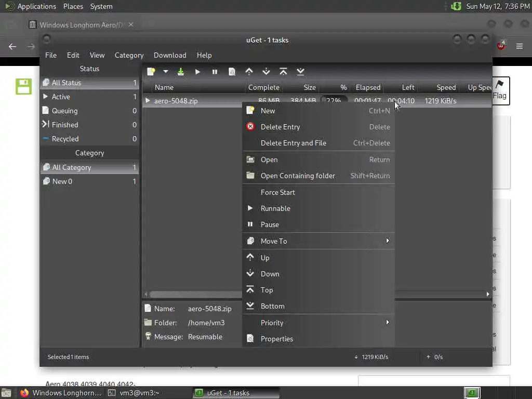Screen dimensions: 532x399
Task: Open the Edit menu
Action: pos(73,55)
